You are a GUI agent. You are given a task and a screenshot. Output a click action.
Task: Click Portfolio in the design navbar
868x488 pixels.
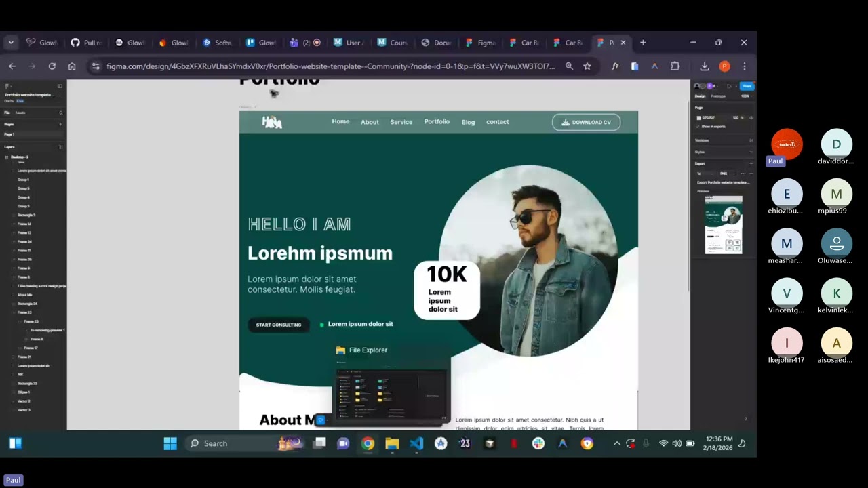point(437,121)
